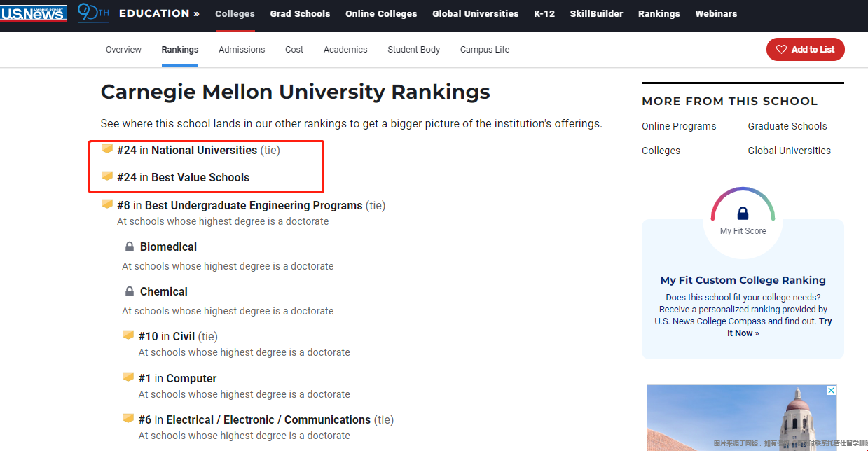
Task: Navigate to K-12 section
Action: (544, 14)
